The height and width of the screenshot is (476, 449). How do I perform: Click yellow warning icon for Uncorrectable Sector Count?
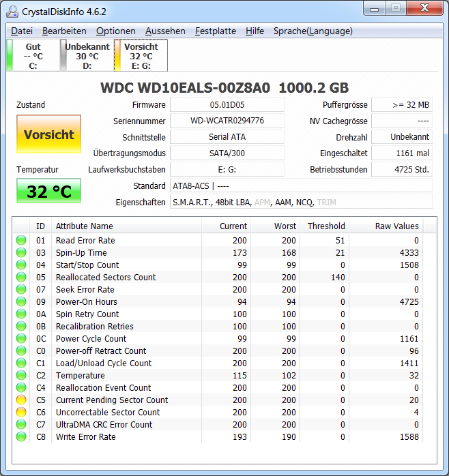coord(21,413)
